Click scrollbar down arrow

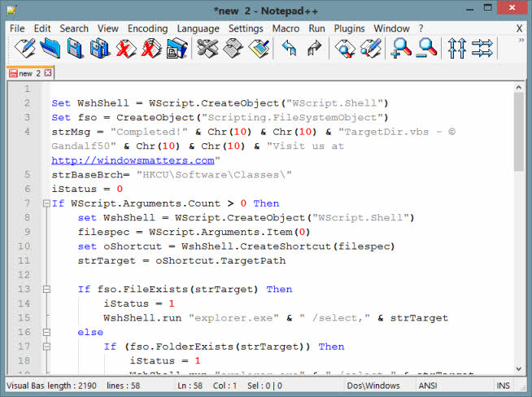point(518,369)
